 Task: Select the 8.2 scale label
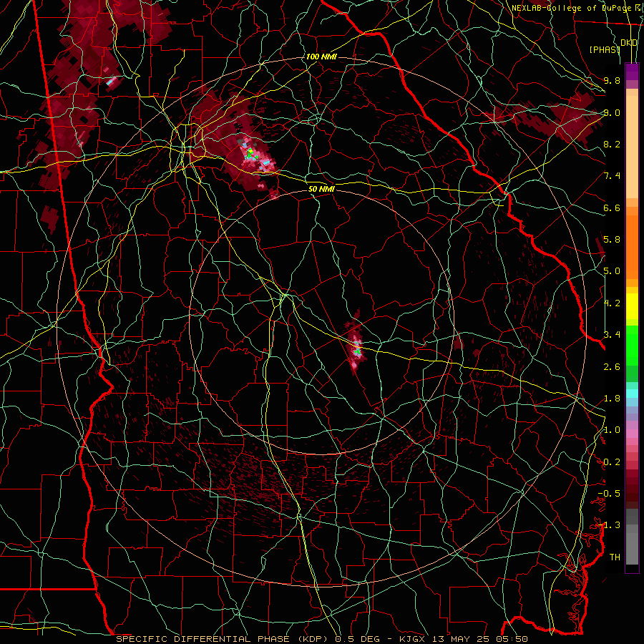612,144
